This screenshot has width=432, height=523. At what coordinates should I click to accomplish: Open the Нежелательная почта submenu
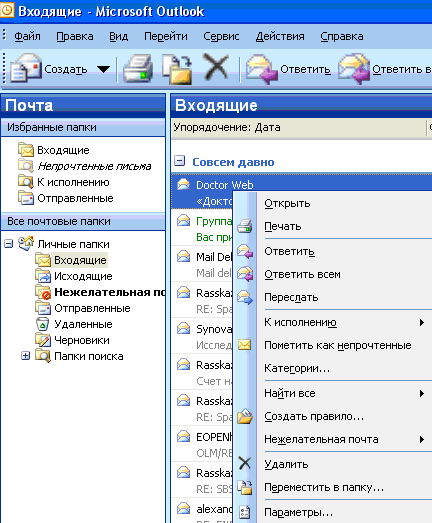point(334,439)
